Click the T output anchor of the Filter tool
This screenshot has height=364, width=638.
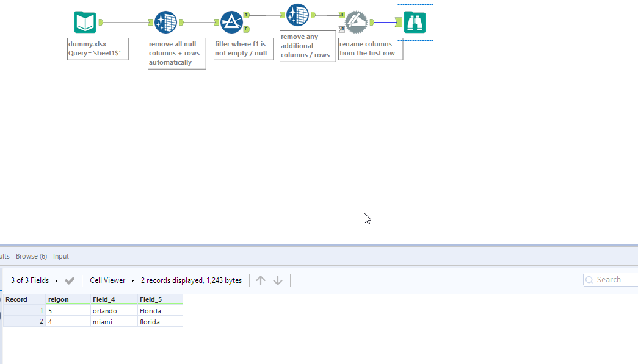[246, 15]
